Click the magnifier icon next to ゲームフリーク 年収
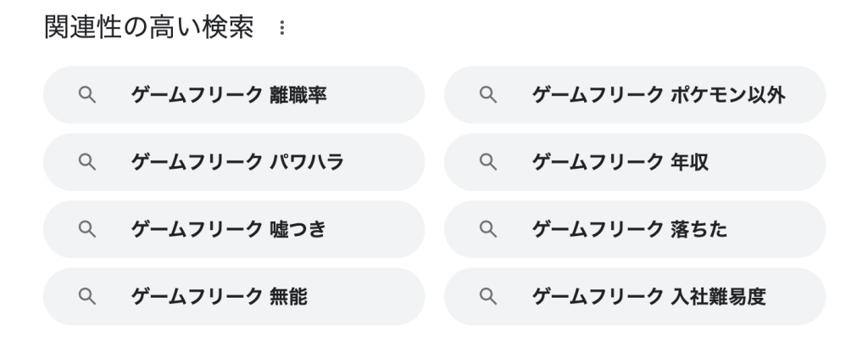Viewport: 868px width, 347px height. [x=487, y=162]
